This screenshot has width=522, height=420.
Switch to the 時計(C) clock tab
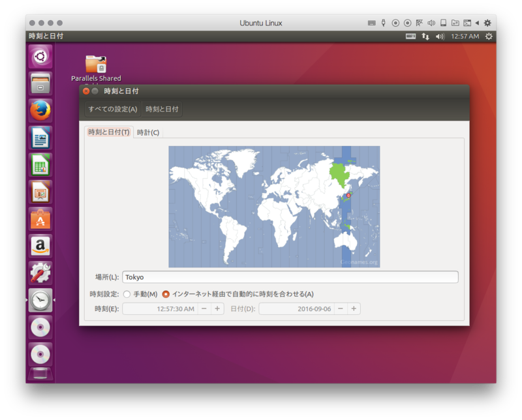point(148,132)
